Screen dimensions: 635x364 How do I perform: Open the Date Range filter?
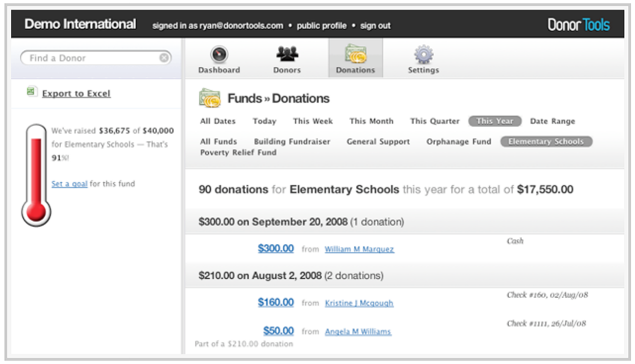[x=552, y=121]
